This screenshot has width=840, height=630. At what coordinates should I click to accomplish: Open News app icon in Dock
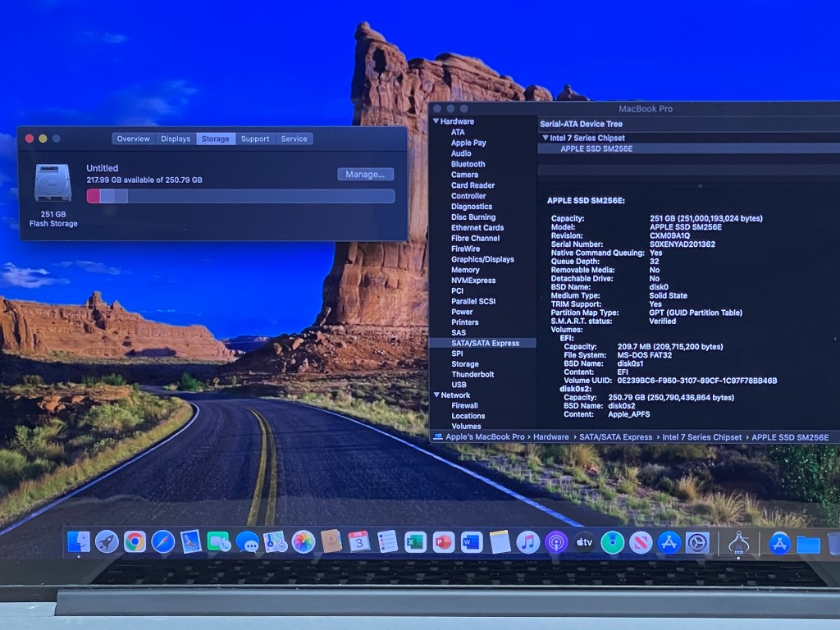[x=641, y=541]
